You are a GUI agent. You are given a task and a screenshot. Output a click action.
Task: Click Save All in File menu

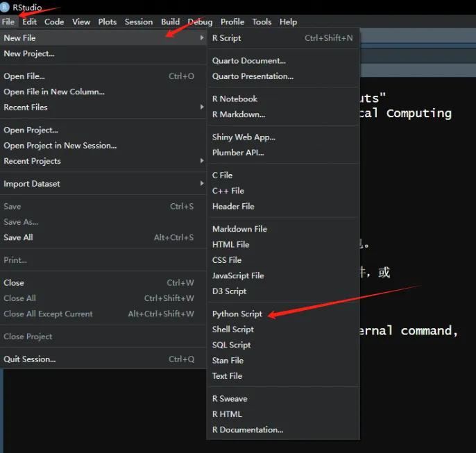pos(103,237)
